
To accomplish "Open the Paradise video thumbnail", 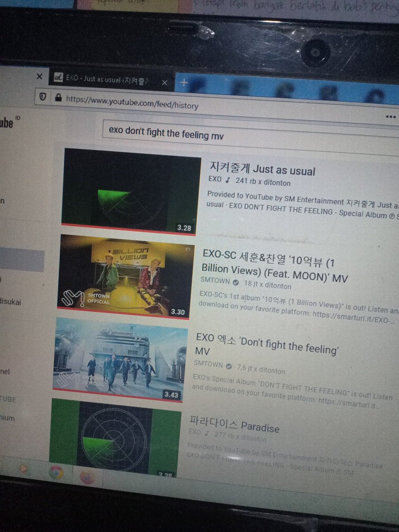I will (x=114, y=437).
